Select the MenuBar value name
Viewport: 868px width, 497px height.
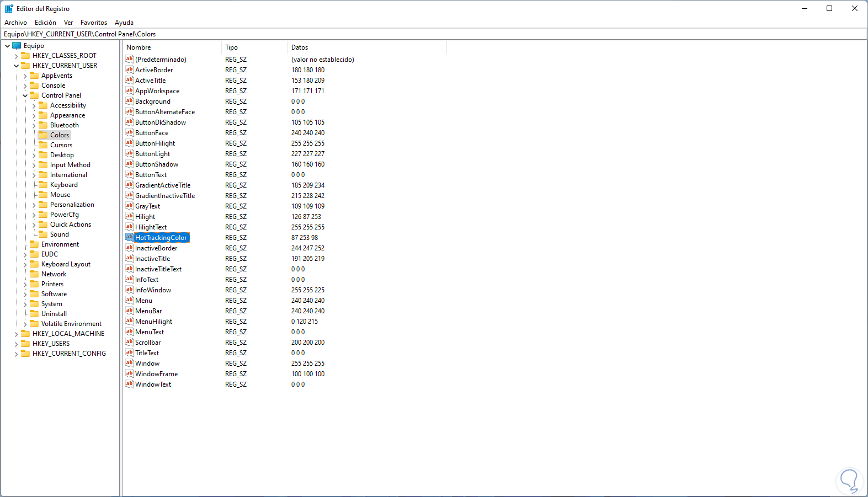(x=148, y=311)
